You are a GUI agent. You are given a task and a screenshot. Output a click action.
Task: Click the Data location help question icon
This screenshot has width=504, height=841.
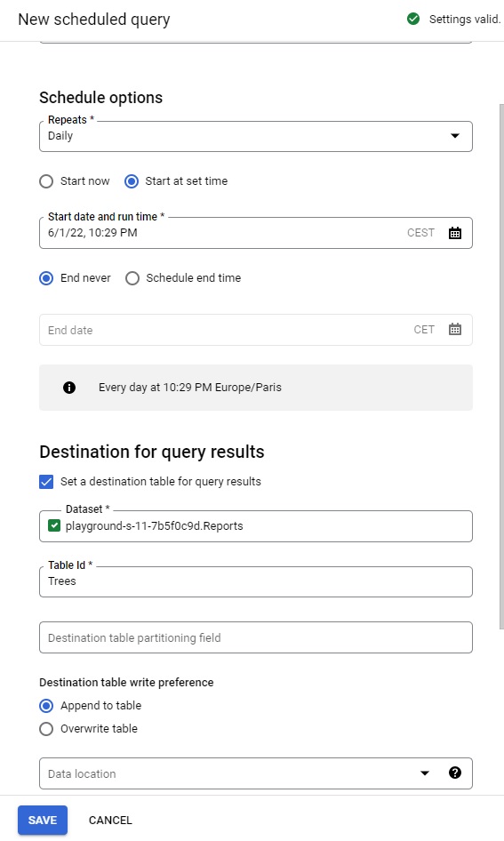pos(455,773)
